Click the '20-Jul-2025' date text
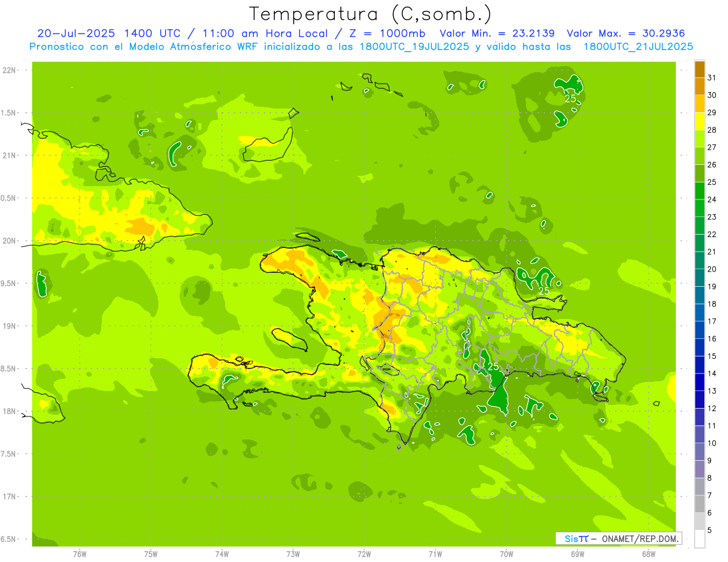The width and height of the screenshot is (728, 562). [x=76, y=33]
